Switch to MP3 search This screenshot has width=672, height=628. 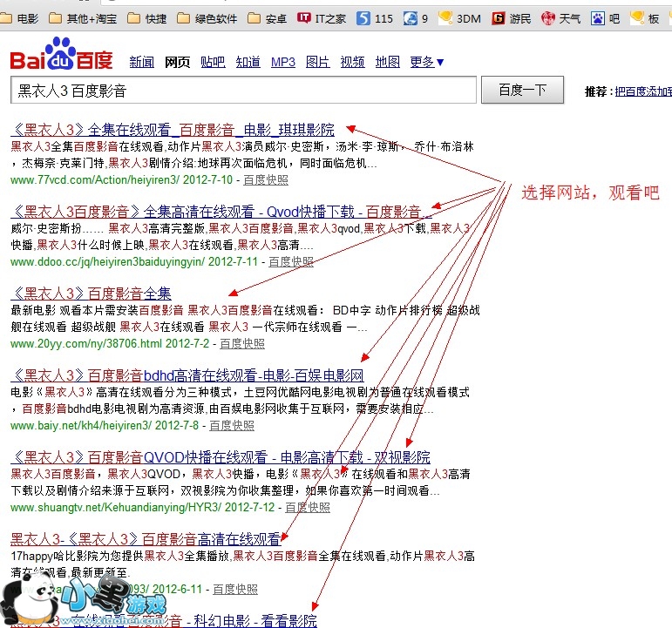pos(283,62)
